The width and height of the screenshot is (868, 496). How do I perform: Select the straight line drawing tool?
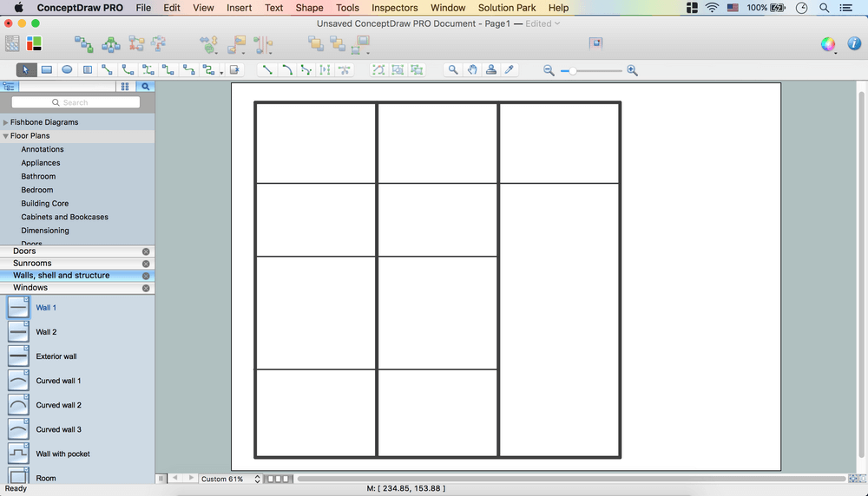point(267,70)
